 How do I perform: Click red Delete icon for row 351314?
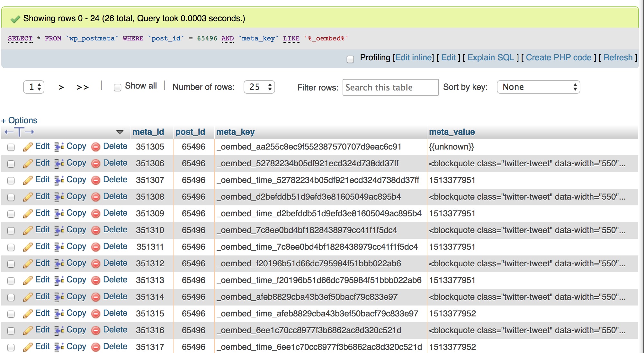tap(96, 297)
